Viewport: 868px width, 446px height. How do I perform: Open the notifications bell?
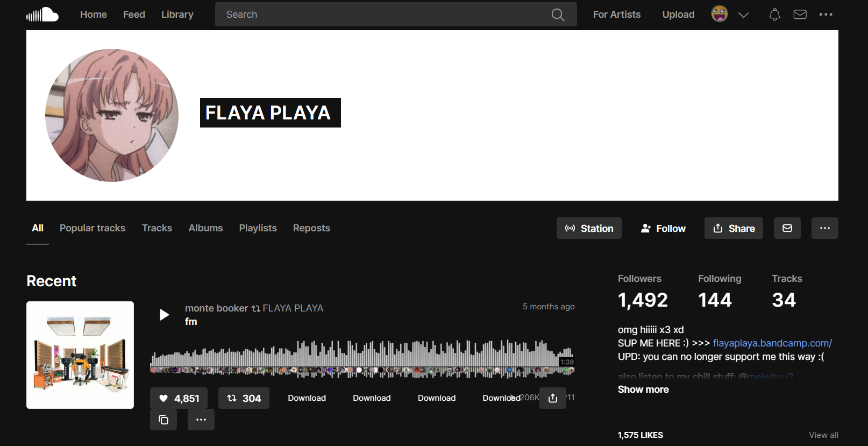774,15
